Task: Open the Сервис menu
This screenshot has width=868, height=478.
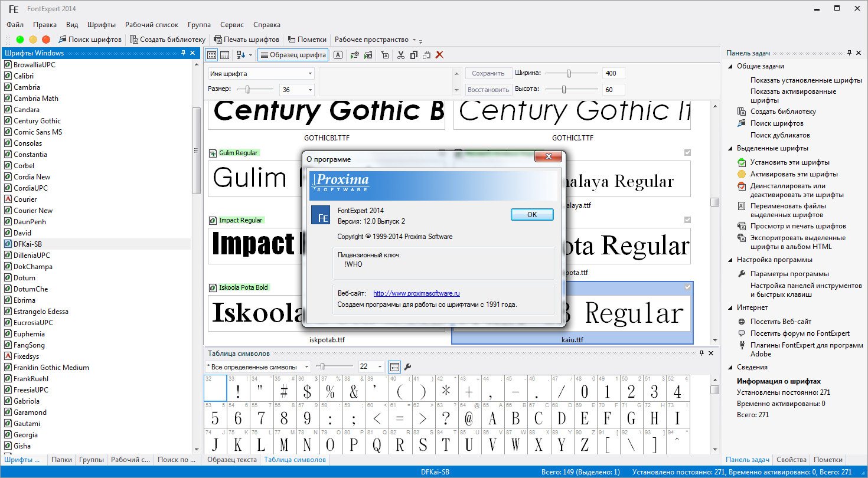Action: [232, 25]
